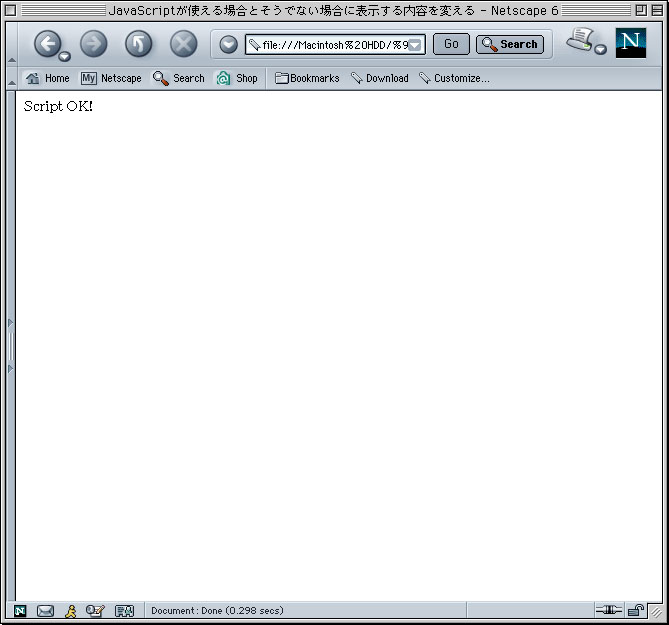The height and width of the screenshot is (625, 669).
Task: Open Home in the personal toolbar
Action: tap(47, 78)
